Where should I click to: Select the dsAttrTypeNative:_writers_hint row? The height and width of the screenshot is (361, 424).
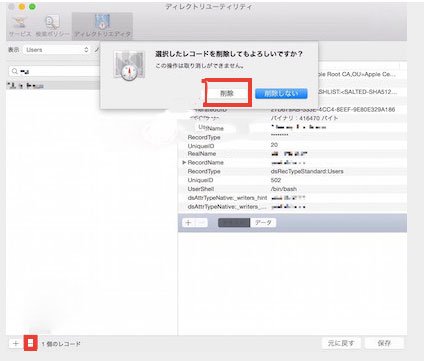point(293,198)
